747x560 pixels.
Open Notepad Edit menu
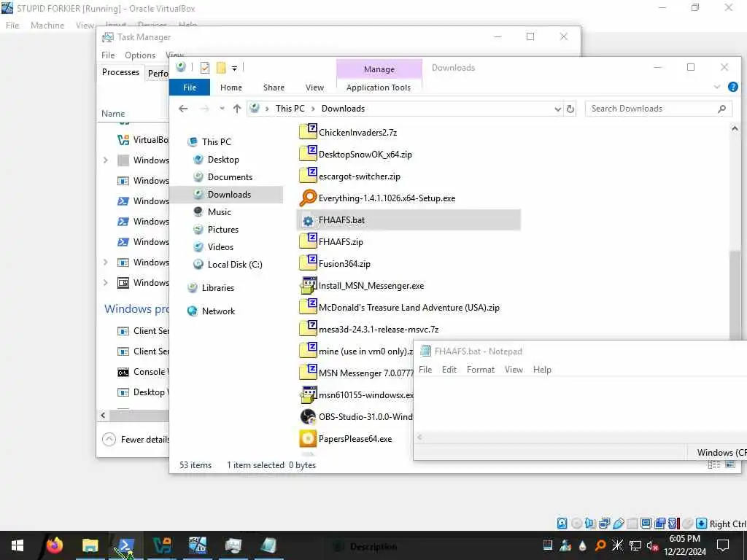tap(449, 370)
